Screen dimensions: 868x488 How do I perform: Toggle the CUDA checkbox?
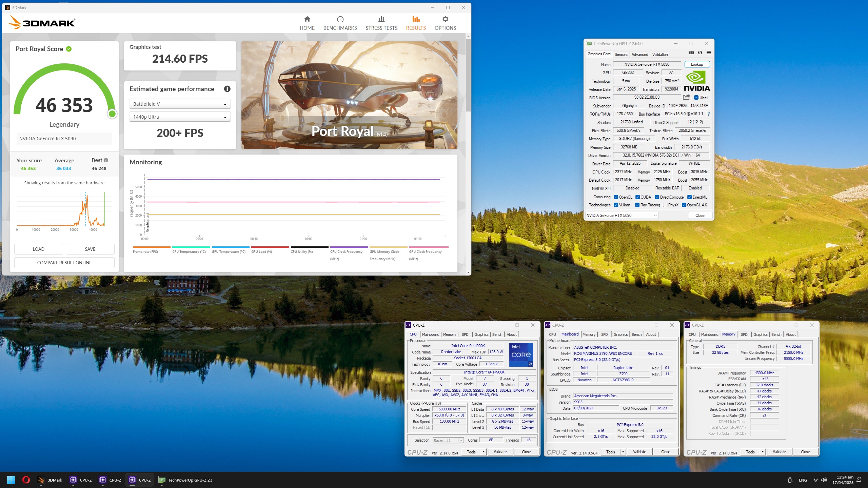point(637,197)
